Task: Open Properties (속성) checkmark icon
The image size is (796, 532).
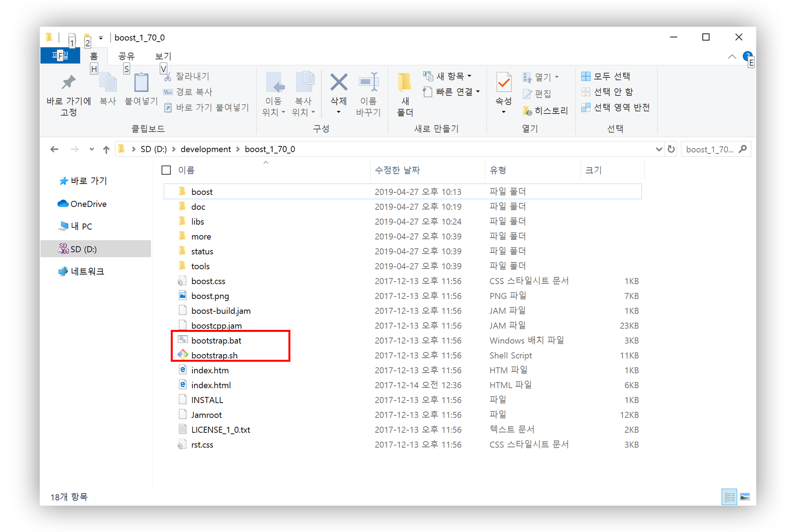Action: [x=503, y=83]
